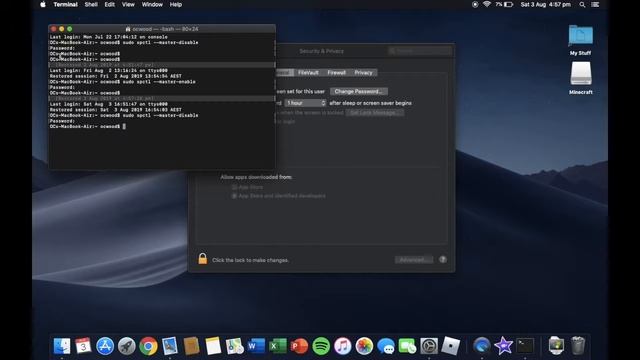Open the Window menu

point(152,4)
